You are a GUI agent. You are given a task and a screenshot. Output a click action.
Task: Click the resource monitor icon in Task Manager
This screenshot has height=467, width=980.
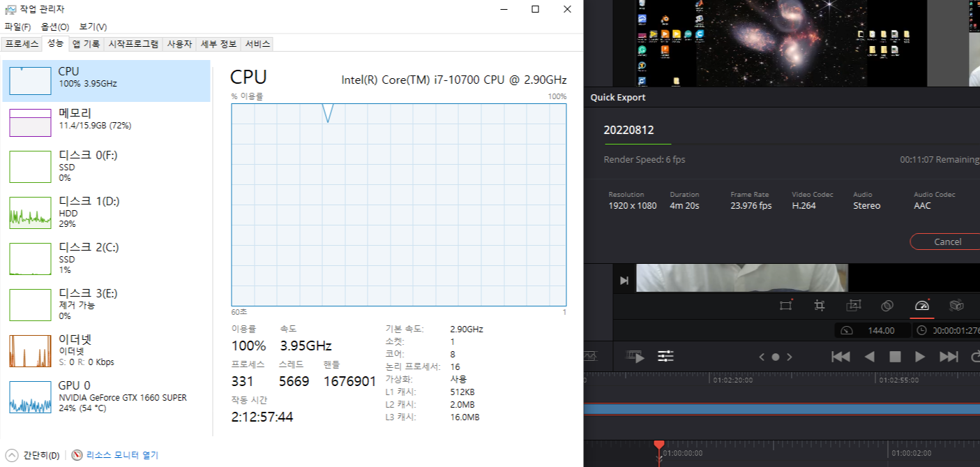coord(77,455)
